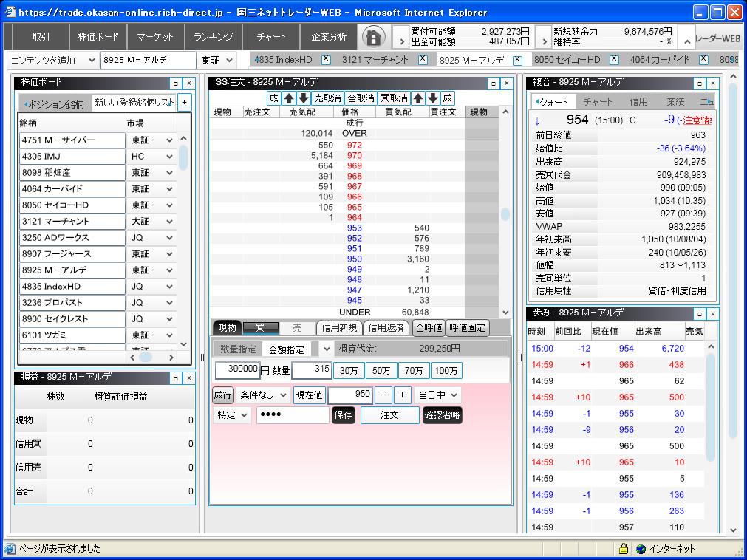Open the 条件なし condition dropdown
Screen dimensions: 747x560
[x=263, y=395]
